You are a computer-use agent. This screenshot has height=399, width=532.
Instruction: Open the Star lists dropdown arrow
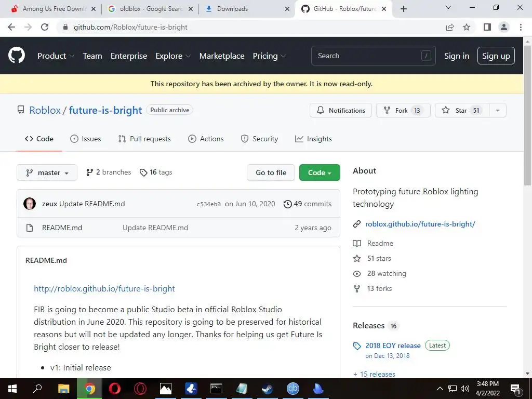498,110
